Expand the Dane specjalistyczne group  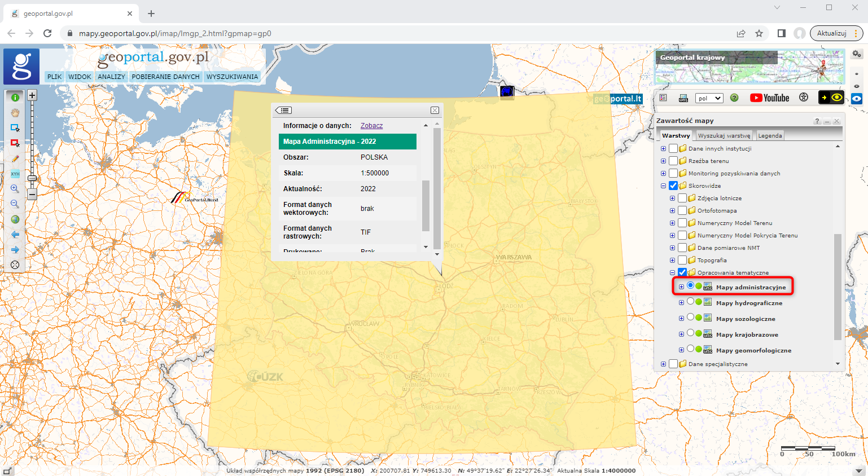(x=663, y=364)
